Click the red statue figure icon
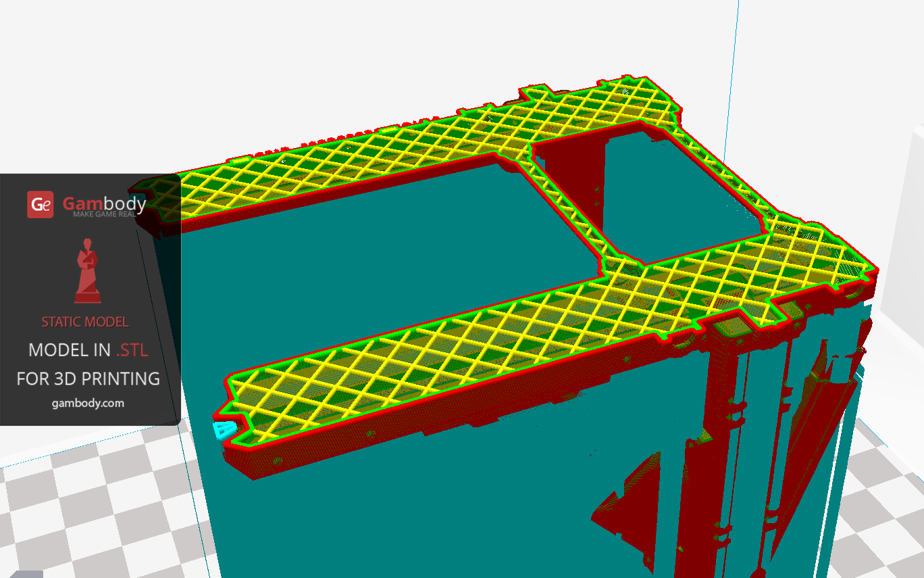924x578 pixels. pos(87,270)
